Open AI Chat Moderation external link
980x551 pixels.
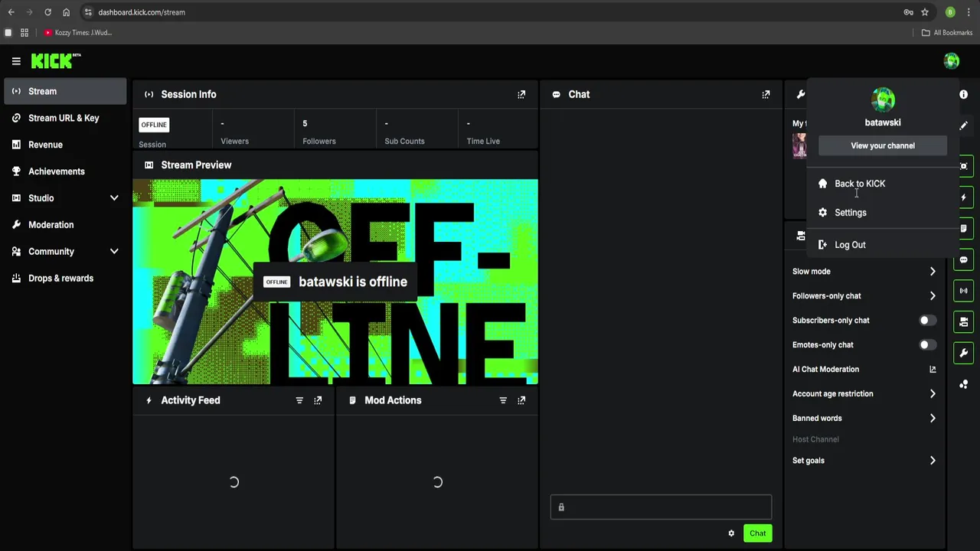933,370
